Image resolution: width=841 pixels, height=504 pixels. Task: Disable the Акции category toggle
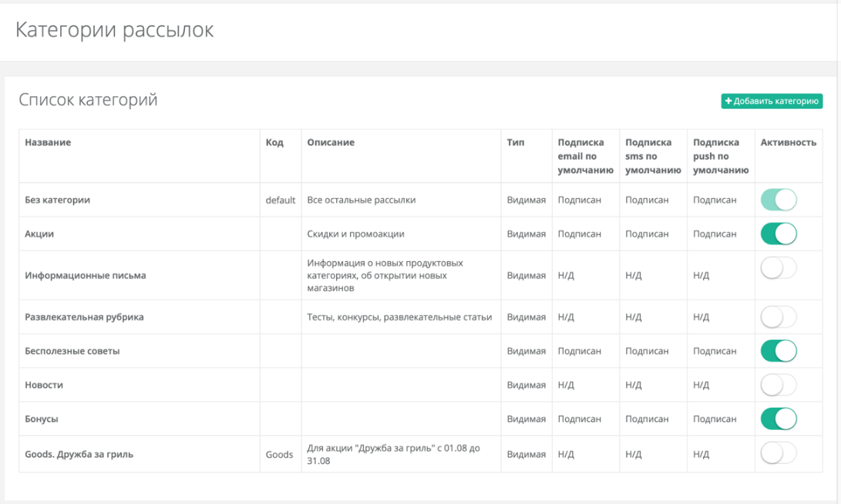click(x=779, y=234)
